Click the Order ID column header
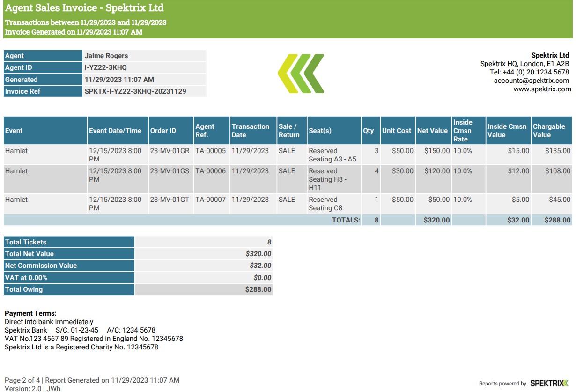Viewport: 576px width, 392px height. pyautogui.click(x=163, y=131)
